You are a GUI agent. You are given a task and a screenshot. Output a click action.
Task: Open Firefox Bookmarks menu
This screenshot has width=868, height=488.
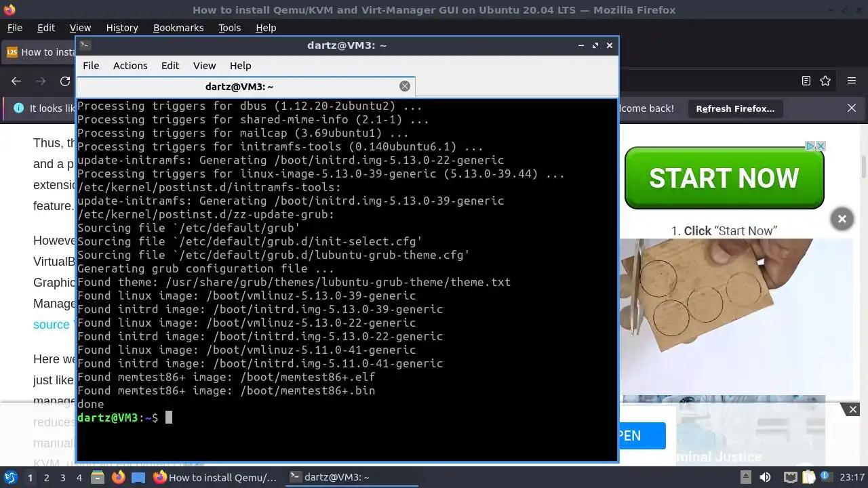pos(178,28)
